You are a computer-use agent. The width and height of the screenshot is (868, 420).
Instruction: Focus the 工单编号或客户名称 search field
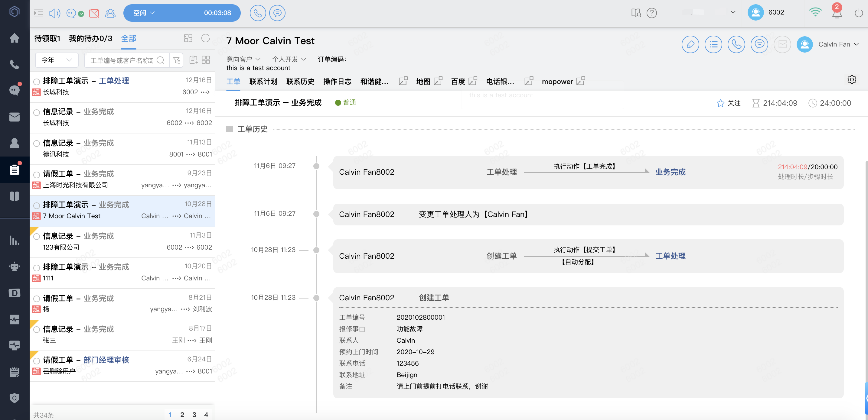(x=122, y=60)
